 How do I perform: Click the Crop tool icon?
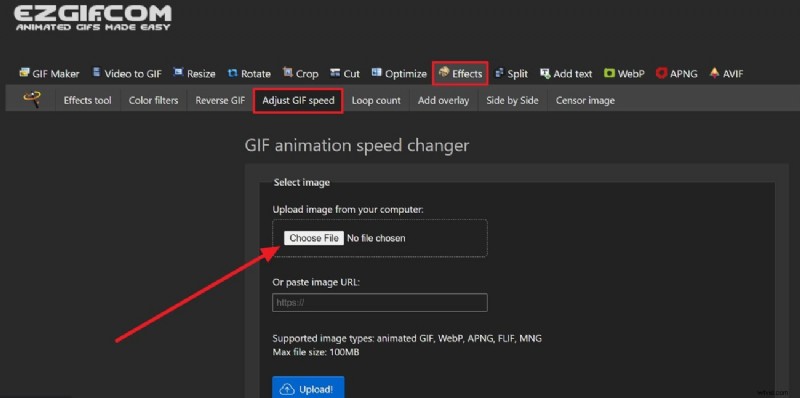click(288, 72)
